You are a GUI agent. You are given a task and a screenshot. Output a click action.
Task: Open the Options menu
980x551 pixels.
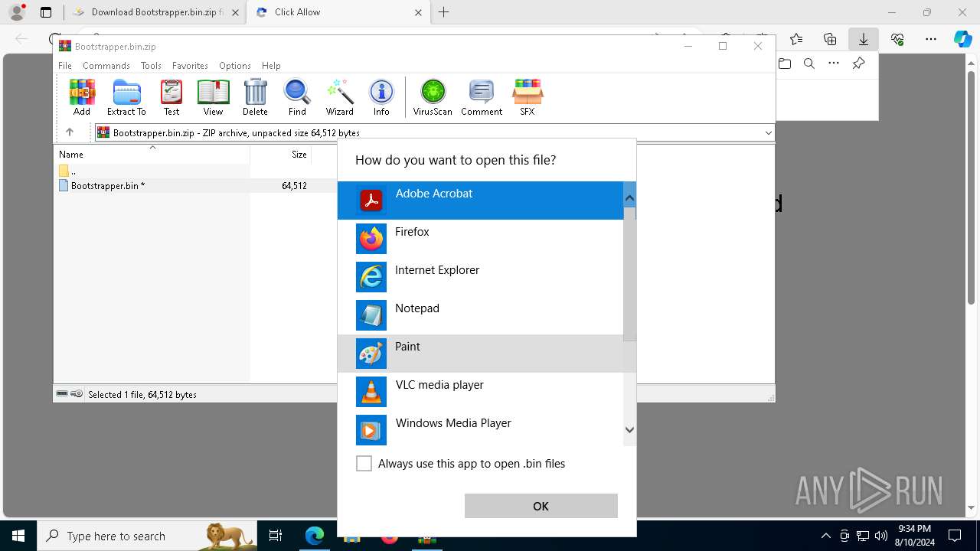pos(235,66)
